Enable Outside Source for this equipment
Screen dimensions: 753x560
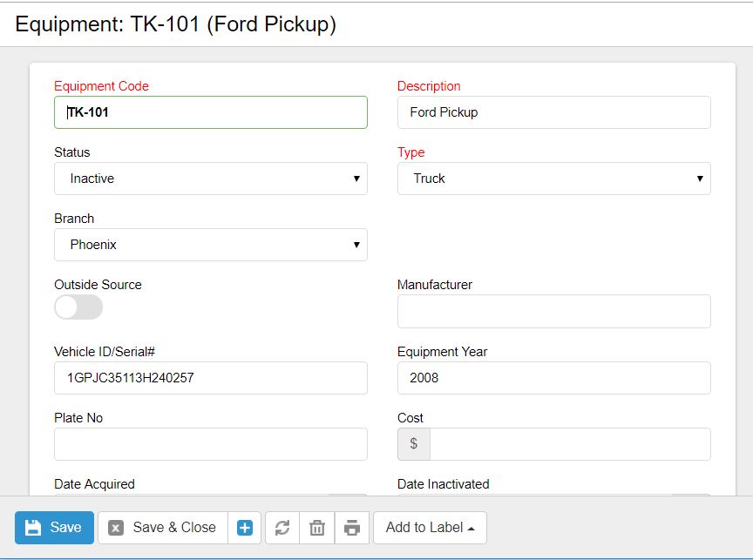(x=78, y=307)
